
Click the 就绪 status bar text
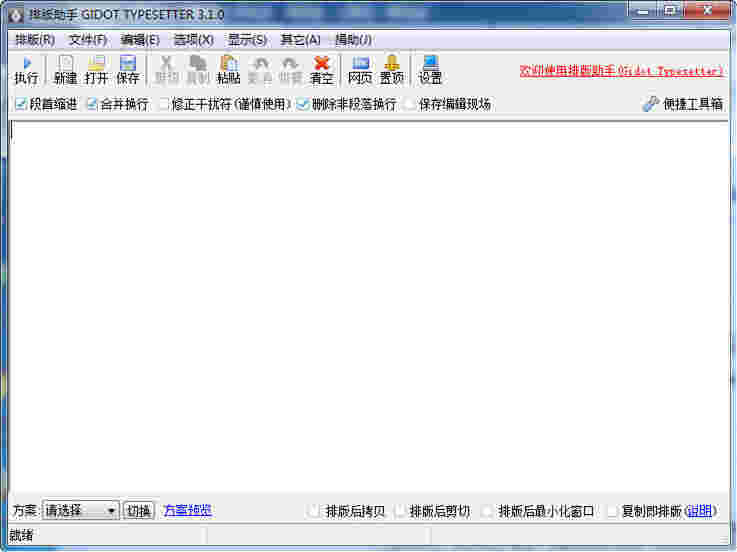[x=21, y=536]
